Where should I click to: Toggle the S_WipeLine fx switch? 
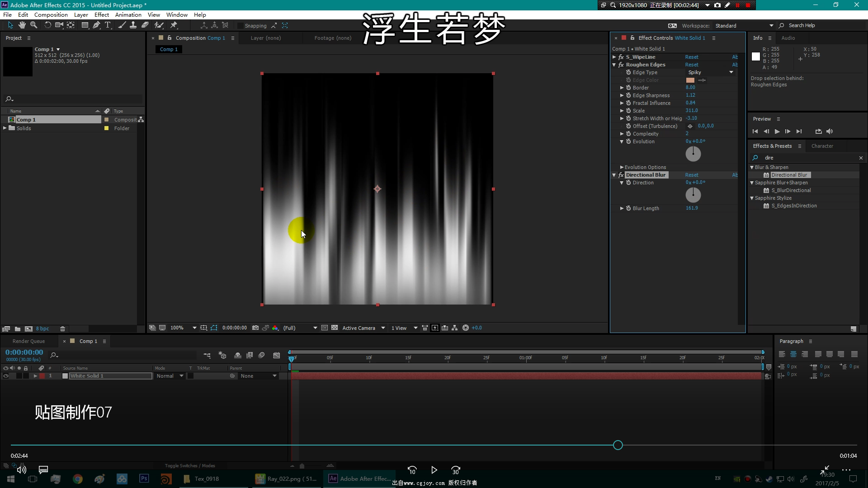click(621, 57)
